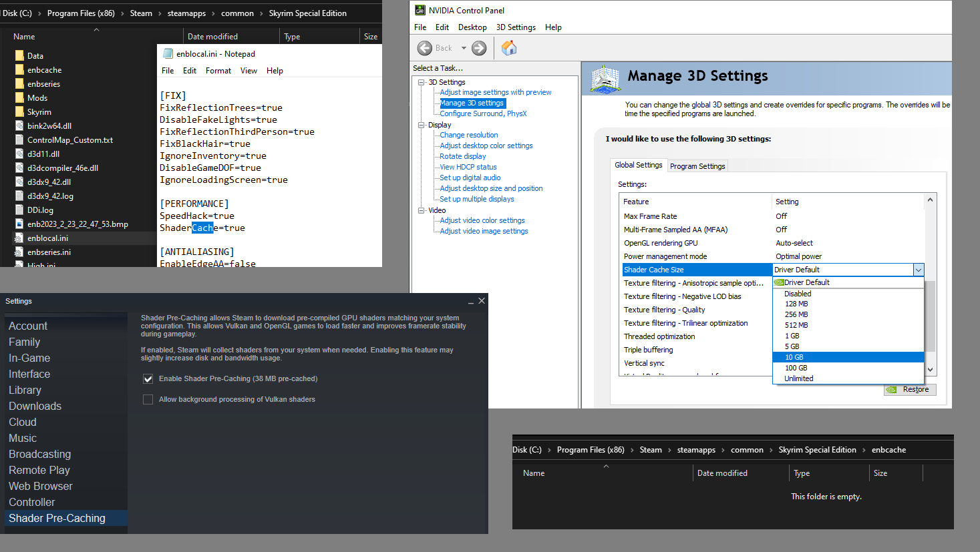Choose Unlimited shader cache size option
Viewport: 980px width, 552px height.
tap(848, 378)
